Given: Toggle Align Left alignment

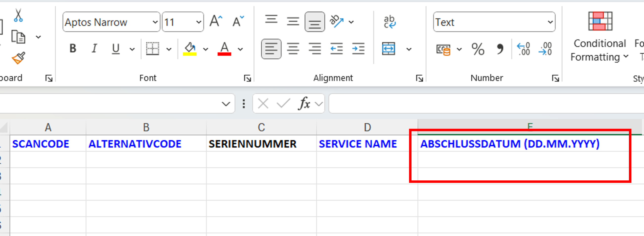Looking at the screenshot, I should point(271,49).
